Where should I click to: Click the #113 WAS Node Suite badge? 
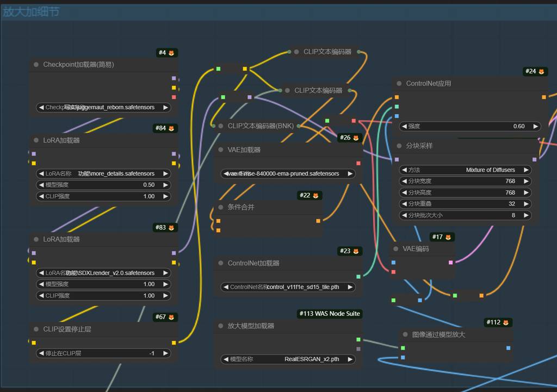[330, 314]
